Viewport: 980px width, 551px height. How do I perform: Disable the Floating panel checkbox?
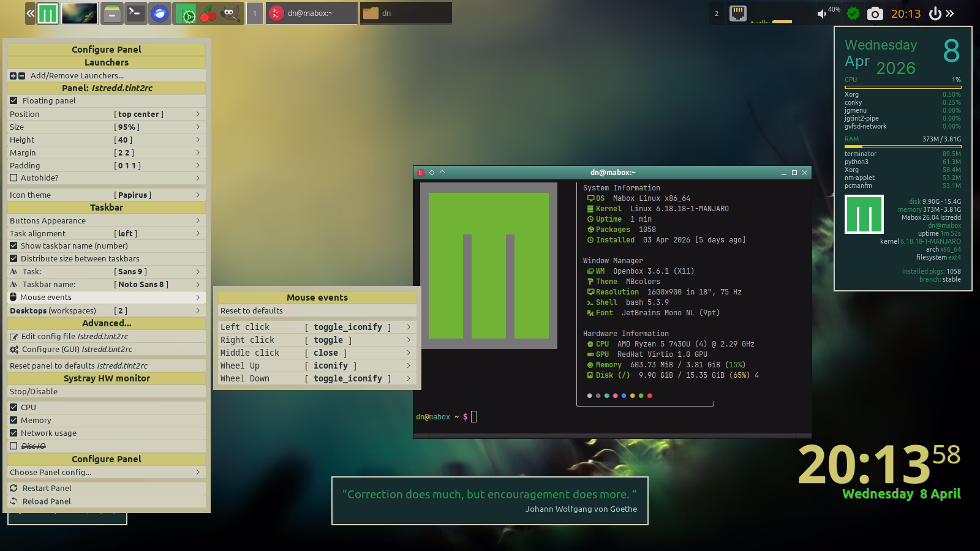click(x=13, y=100)
